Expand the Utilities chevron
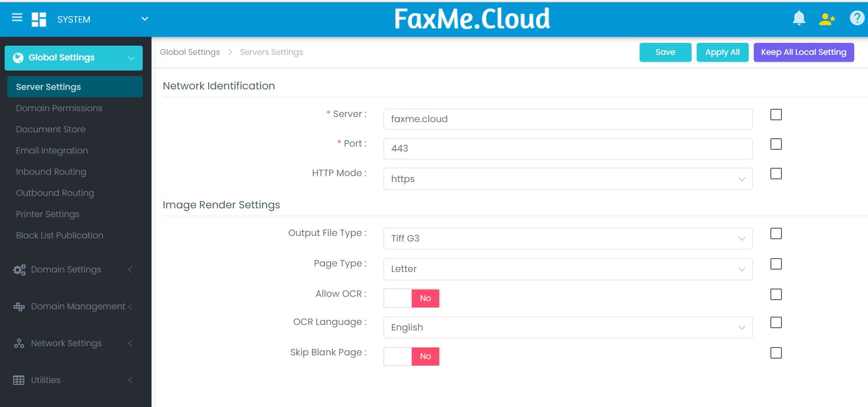The image size is (868, 407). coord(130,380)
